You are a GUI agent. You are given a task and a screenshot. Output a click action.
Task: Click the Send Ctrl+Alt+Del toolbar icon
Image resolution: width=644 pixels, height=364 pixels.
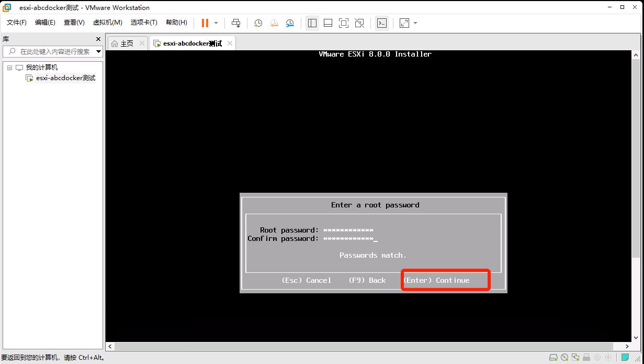point(236,23)
